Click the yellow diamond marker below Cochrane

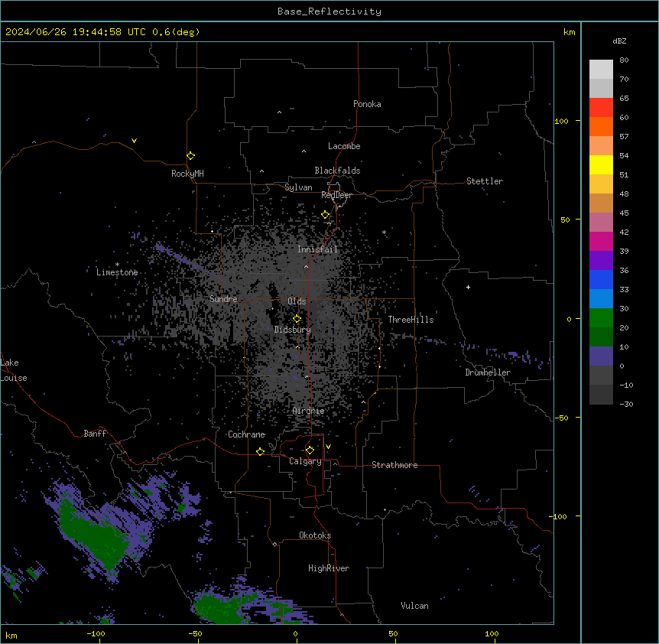click(260, 451)
